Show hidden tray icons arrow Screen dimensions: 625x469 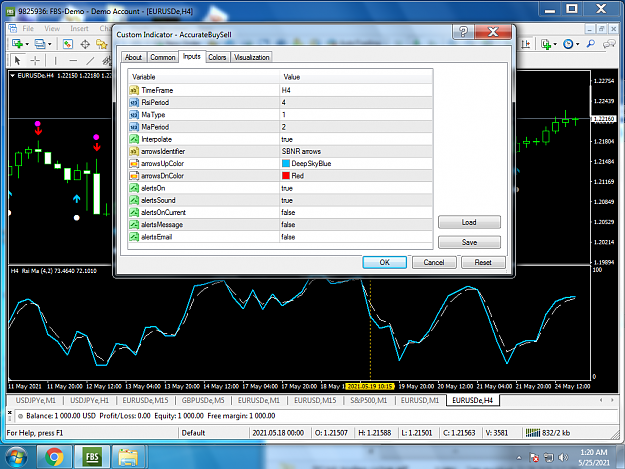point(519,458)
